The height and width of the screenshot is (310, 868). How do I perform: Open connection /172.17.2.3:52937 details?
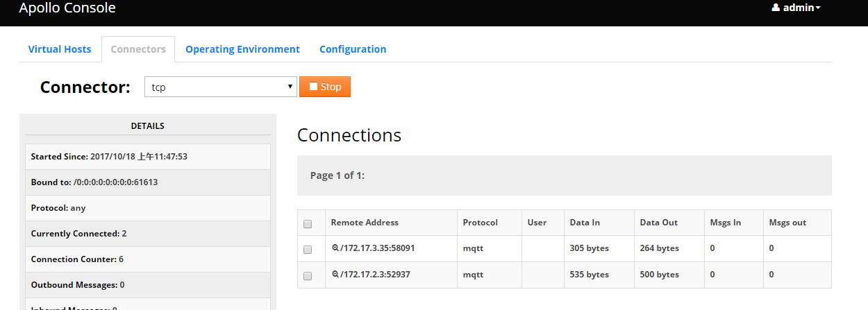pos(375,274)
